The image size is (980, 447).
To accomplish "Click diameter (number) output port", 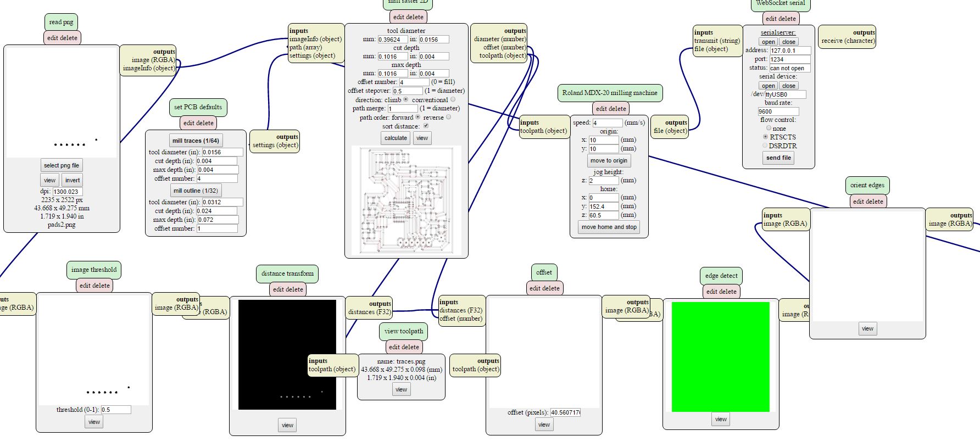I will pyautogui.click(x=500, y=39).
